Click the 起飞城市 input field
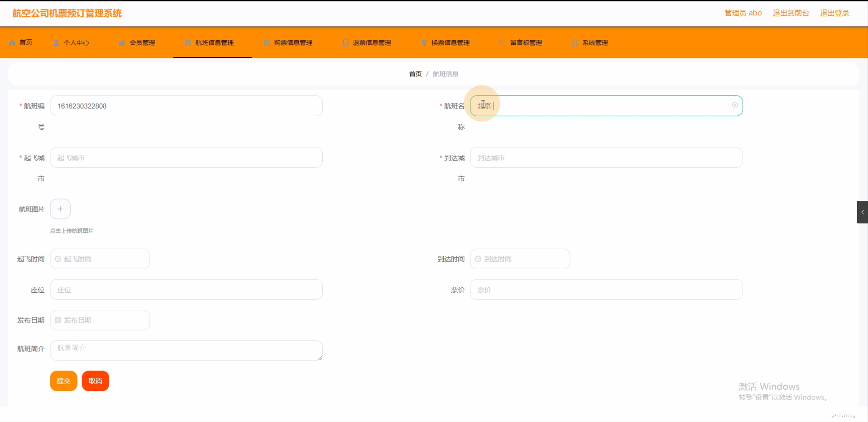The image size is (868, 422). [186, 157]
